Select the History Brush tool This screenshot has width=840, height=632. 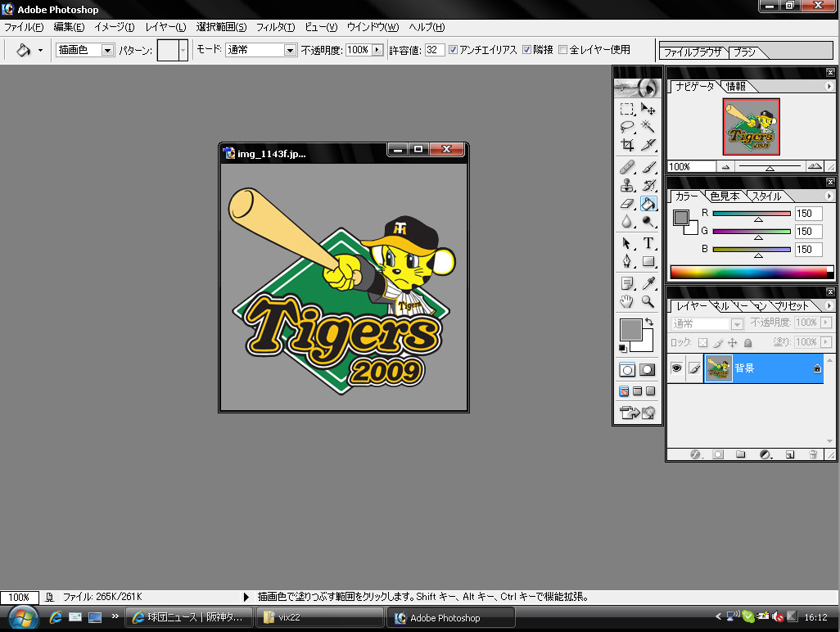[648, 185]
